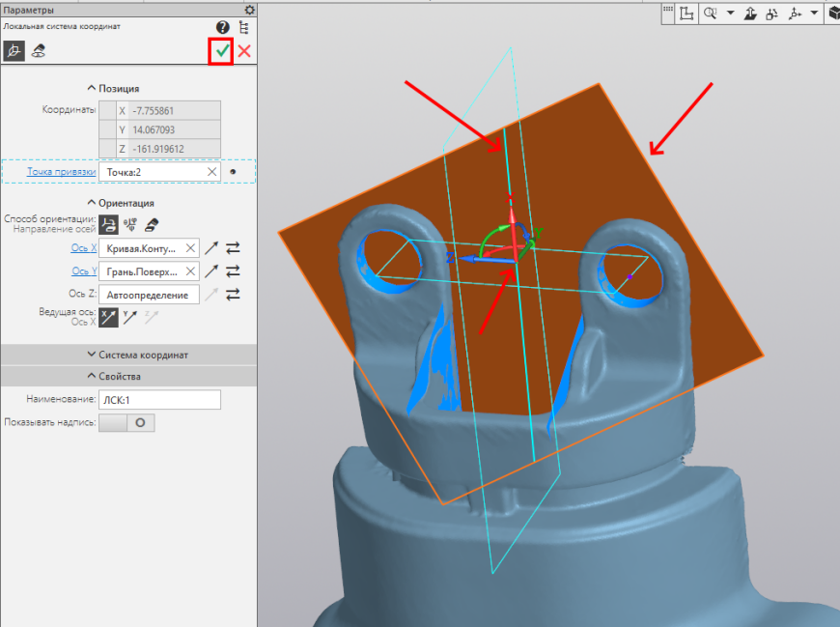Collapse the Ориентация section
Image resolution: width=840 pixels, height=627 pixels.
(x=121, y=203)
